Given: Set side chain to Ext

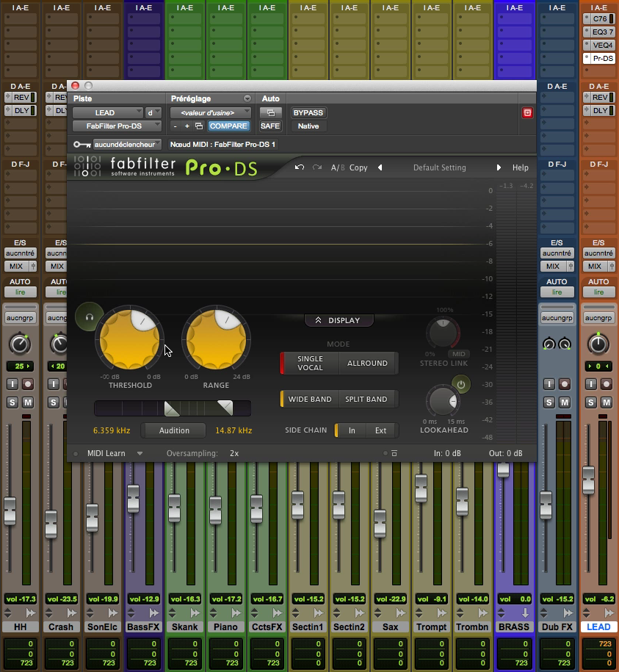Looking at the screenshot, I should tap(381, 430).
